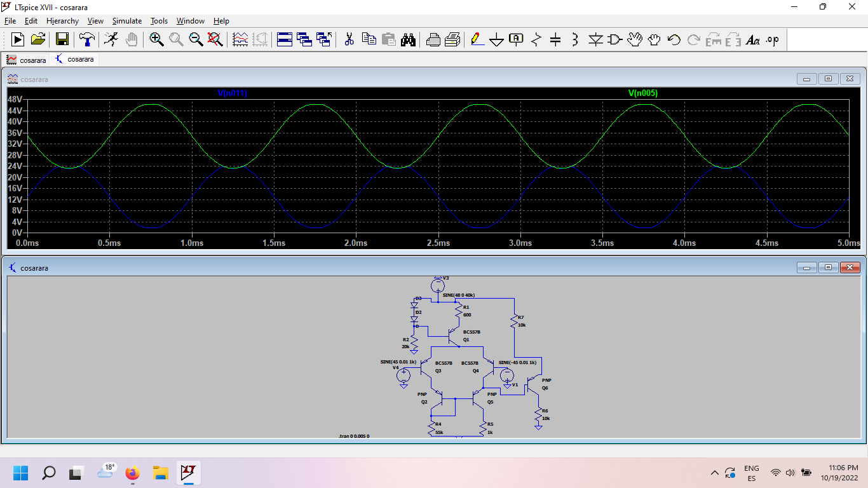Place an Inductor from the toolbar
The height and width of the screenshot is (488, 868).
575,39
